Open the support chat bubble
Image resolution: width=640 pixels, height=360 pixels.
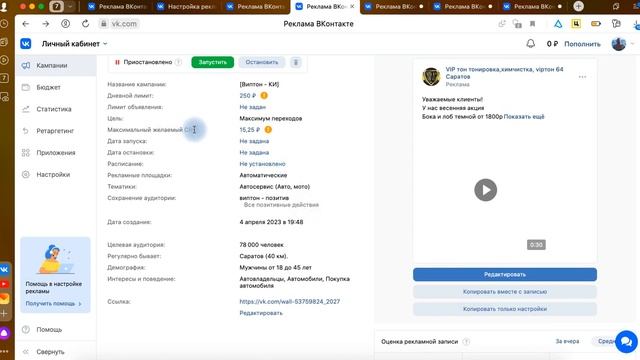pos(626,342)
